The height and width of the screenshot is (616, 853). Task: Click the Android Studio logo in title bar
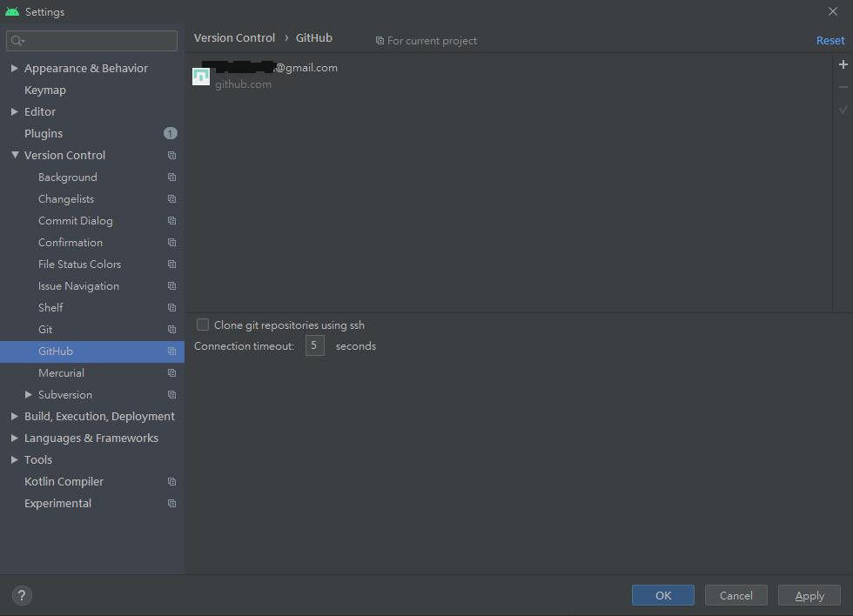click(x=12, y=11)
